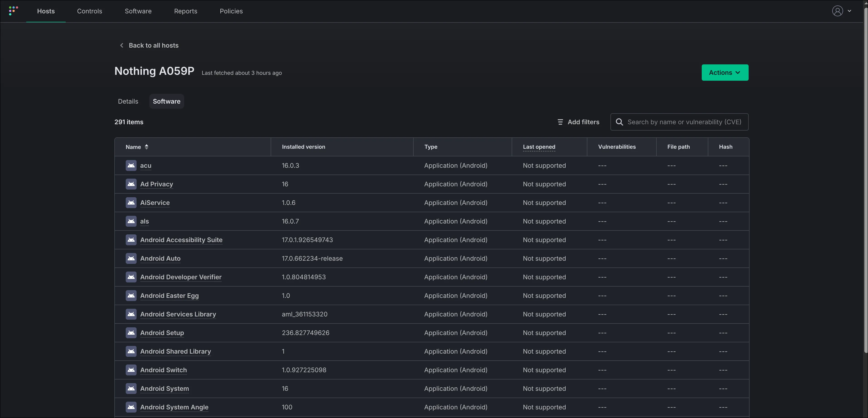Click the 291 items count
The image size is (868, 418).
coord(129,122)
